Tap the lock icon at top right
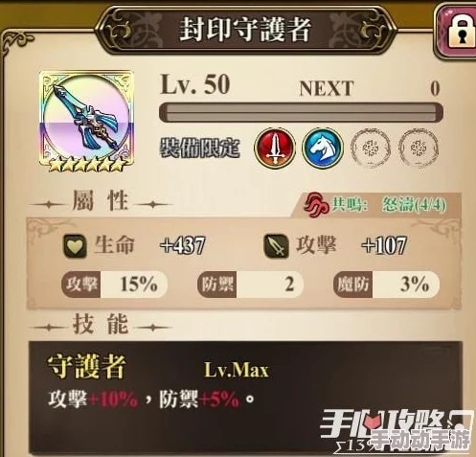476x457 pixels. pyautogui.click(x=458, y=31)
